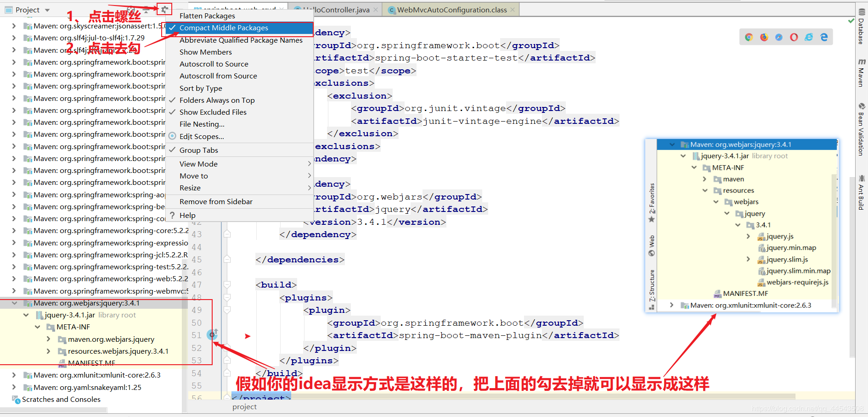Switch to WebMvcAutoConfiguration.class tab
The height and width of the screenshot is (417, 868).
click(x=452, y=10)
